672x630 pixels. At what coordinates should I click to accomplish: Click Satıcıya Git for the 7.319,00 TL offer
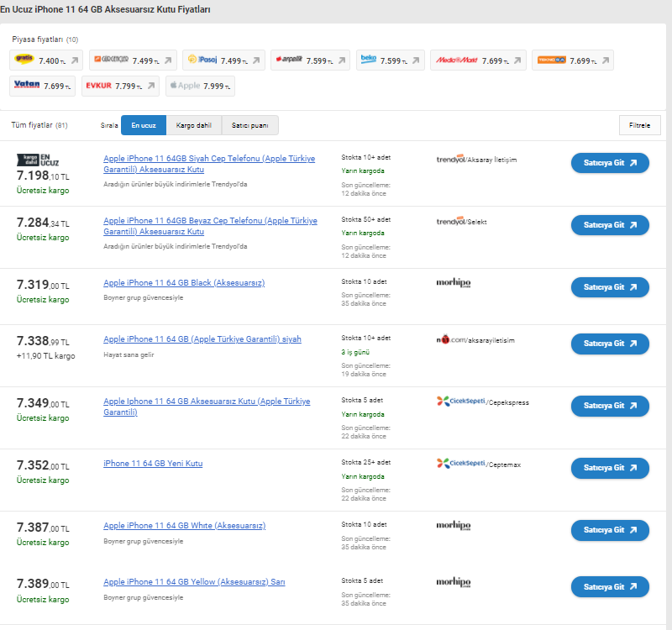pyautogui.click(x=610, y=287)
